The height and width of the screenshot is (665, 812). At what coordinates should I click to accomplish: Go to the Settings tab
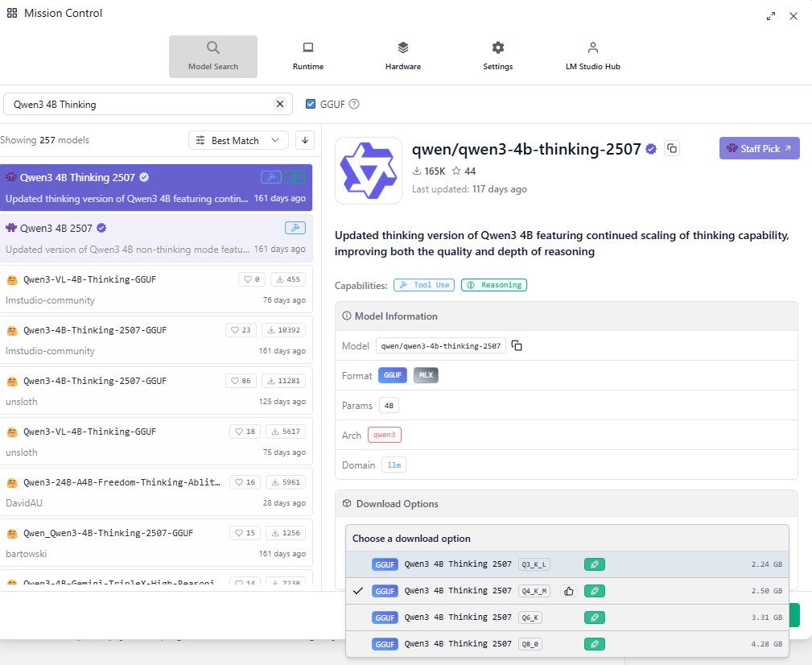[497, 56]
